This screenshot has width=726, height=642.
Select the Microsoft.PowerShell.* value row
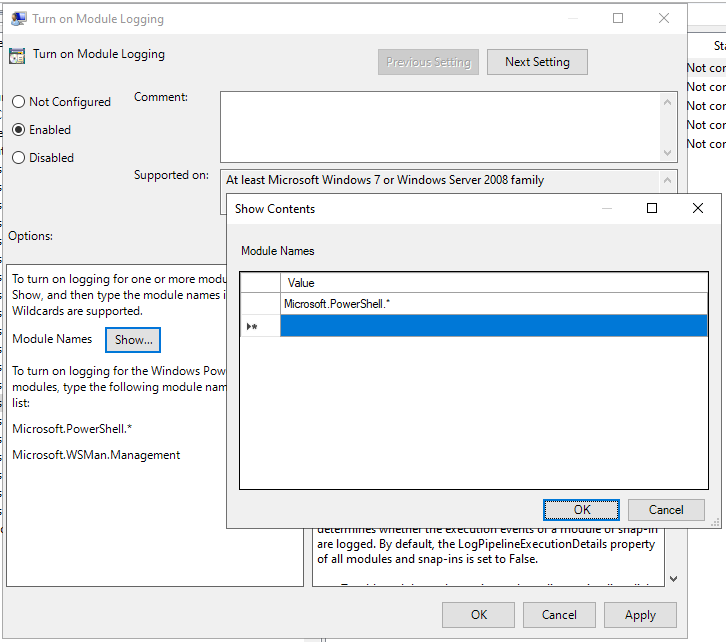tap(493, 304)
